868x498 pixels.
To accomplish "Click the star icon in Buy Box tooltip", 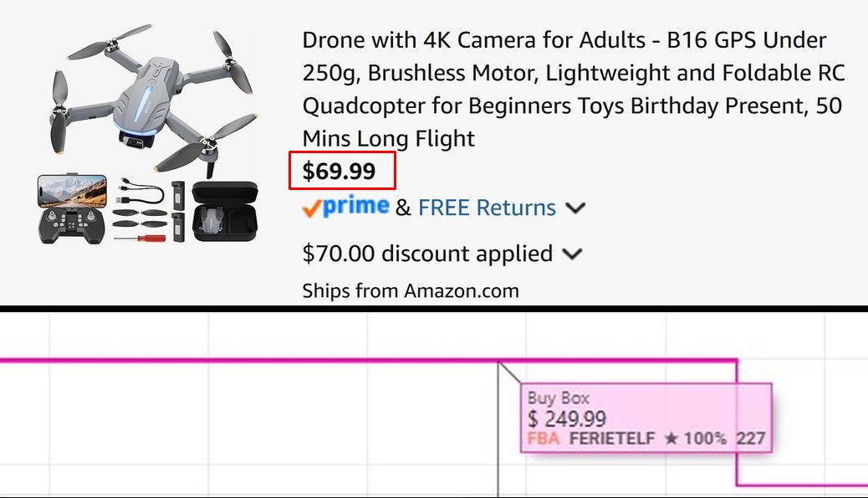I will [x=671, y=439].
